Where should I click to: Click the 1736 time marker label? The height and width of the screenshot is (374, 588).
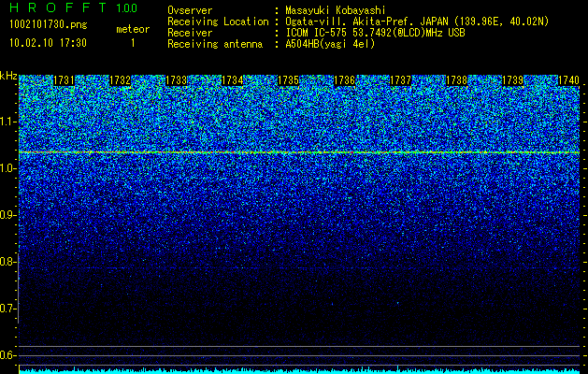coord(345,80)
